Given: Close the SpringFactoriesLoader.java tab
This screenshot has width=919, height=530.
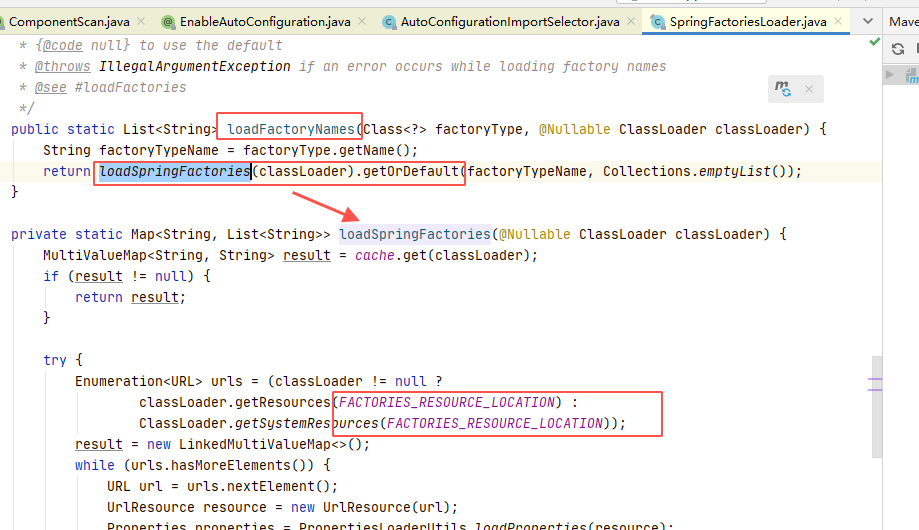Looking at the screenshot, I should pos(838,21).
